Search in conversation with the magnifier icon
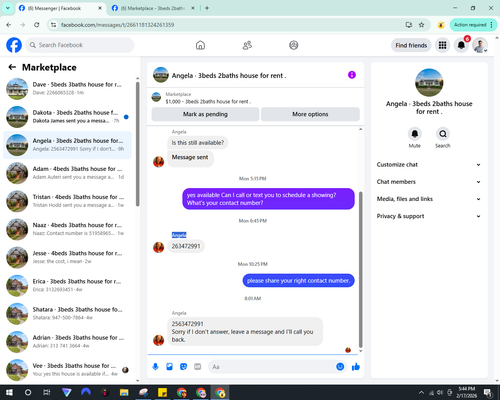500x400 pixels. point(443,134)
